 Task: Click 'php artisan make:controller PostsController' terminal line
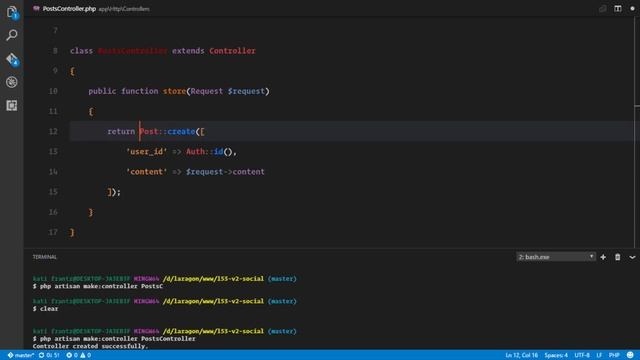(114, 339)
